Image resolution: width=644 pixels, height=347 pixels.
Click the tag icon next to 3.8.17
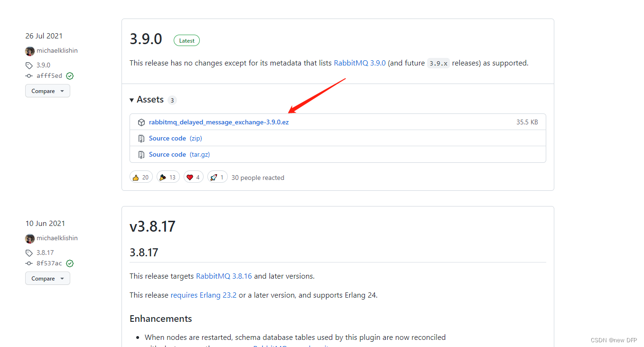[x=29, y=253]
